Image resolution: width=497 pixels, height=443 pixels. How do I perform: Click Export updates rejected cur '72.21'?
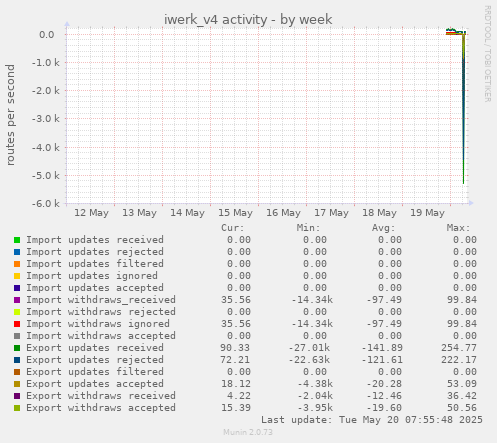pyautogui.click(x=235, y=360)
